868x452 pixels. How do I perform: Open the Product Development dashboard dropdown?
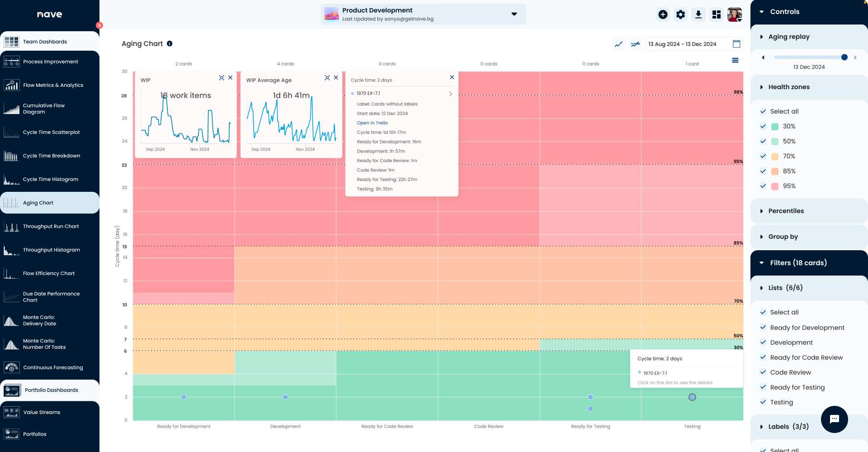pos(514,14)
